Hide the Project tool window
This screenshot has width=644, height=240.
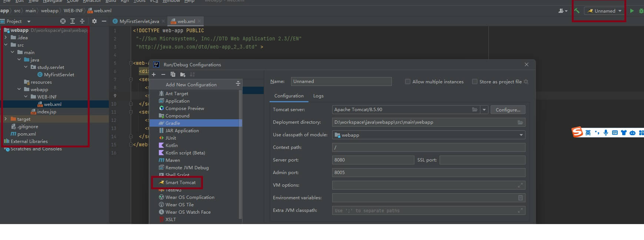coord(104,21)
